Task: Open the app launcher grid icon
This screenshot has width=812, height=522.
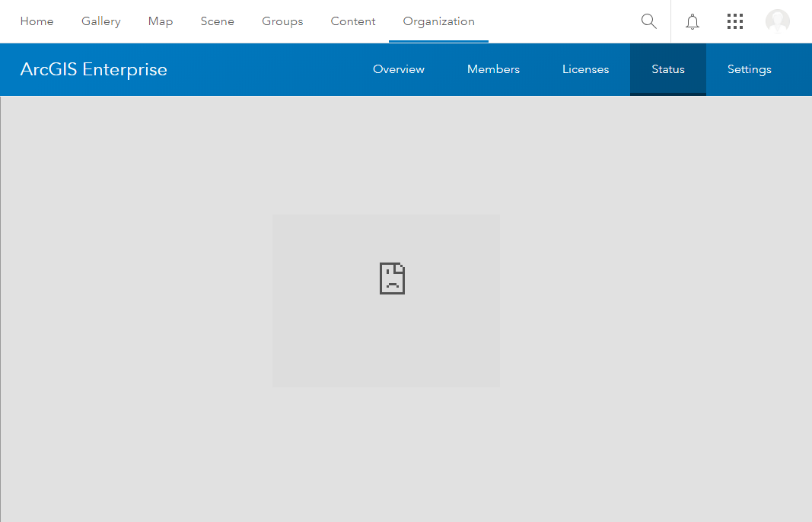Action: [735, 21]
